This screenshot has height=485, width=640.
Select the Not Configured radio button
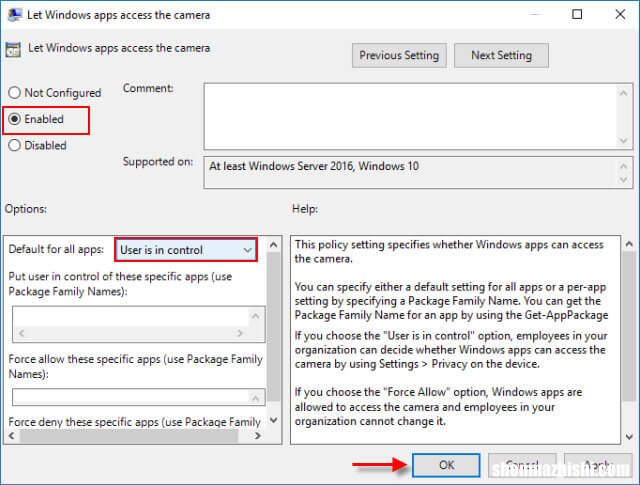[15, 93]
